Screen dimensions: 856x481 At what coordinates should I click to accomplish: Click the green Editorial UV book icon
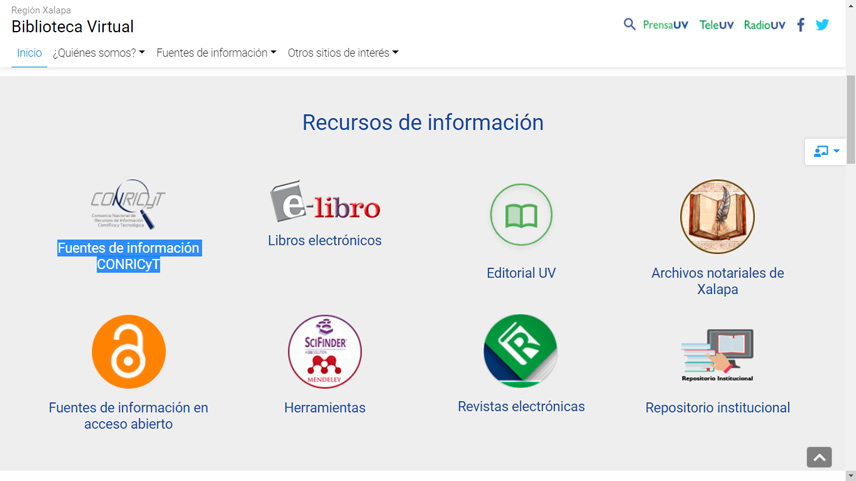pos(521,215)
